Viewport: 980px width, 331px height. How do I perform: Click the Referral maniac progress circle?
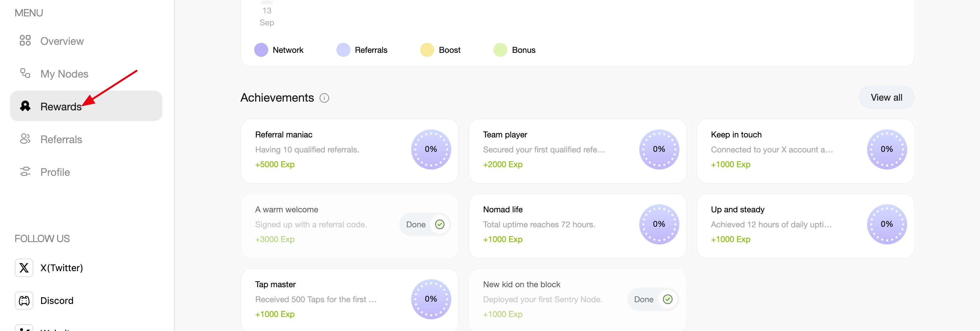coord(431,149)
